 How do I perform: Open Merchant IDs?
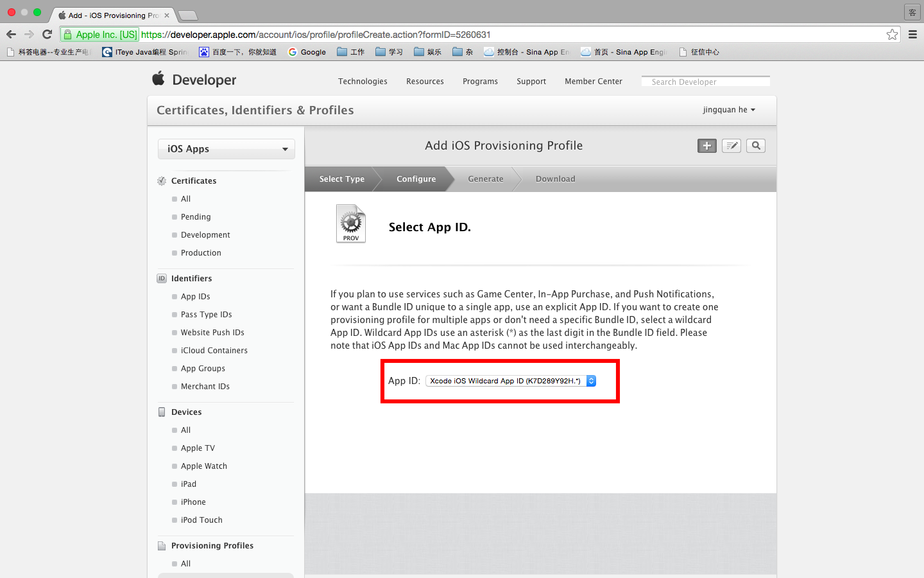(x=205, y=387)
